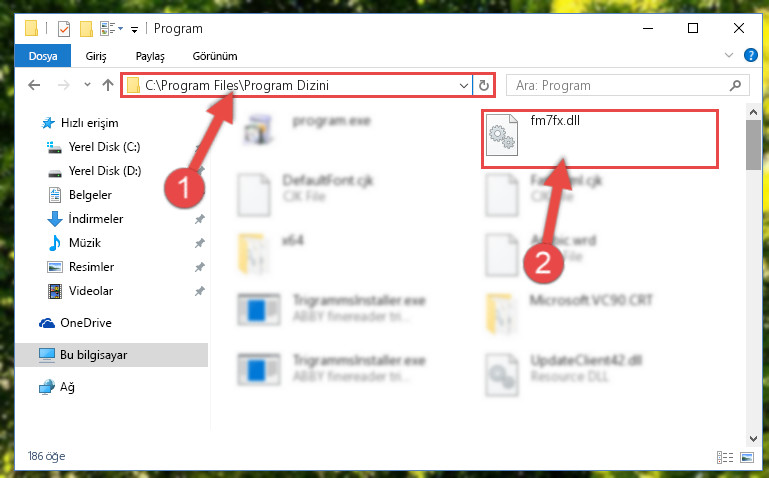Open the Customize Quick Access Toolbar dropdown
Screen dimensions: 769x478
pyautogui.click(x=134, y=30)
